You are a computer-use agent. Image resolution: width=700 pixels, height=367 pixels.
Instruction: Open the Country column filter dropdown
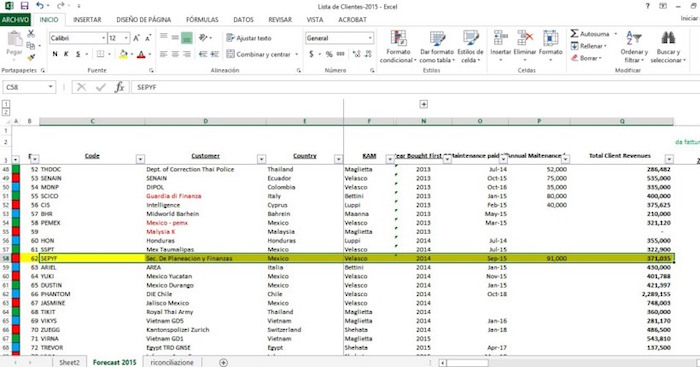point(338,159)
